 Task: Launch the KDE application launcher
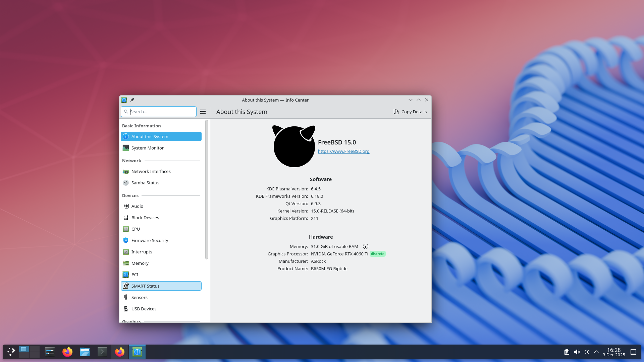11,352
